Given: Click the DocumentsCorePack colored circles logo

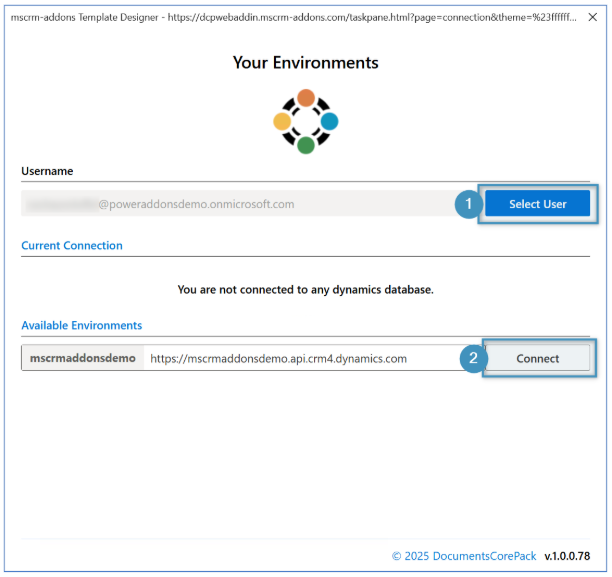Looking at the screenshot, I should coord(306,121).
